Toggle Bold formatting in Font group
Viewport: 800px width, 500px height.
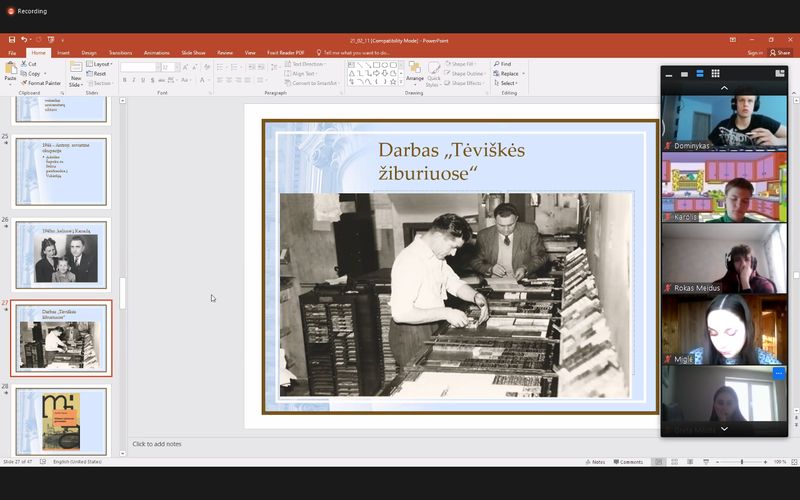point(124,80)
